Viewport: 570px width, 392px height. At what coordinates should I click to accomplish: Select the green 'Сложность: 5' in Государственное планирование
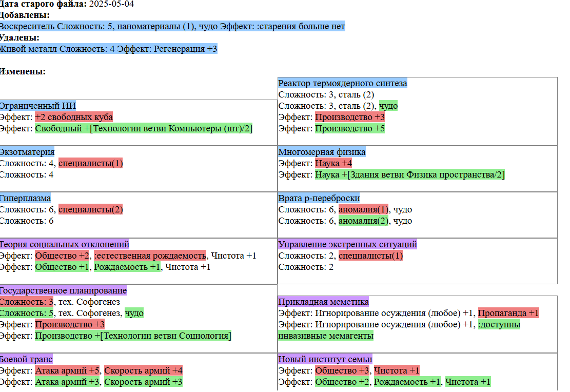[x=27, y=313]
